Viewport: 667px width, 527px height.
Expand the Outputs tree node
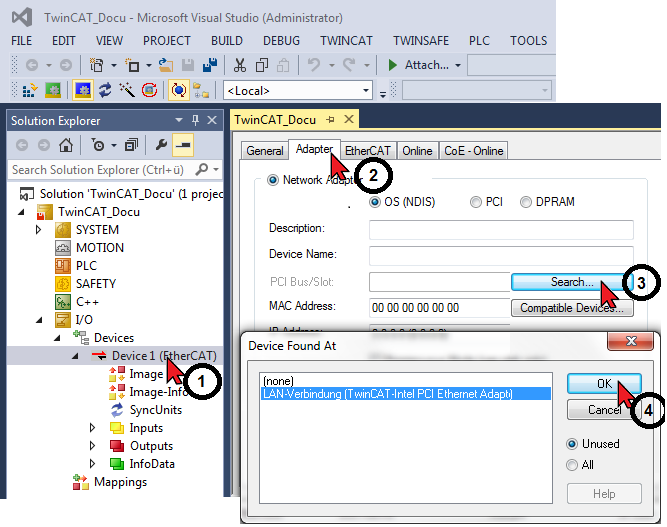pos(92,446)
